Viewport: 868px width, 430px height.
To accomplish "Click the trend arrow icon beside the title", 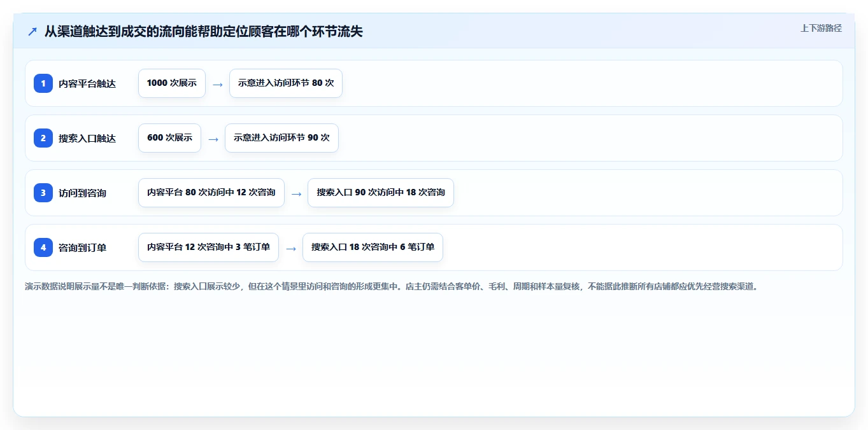I will (x=32, y=31).
